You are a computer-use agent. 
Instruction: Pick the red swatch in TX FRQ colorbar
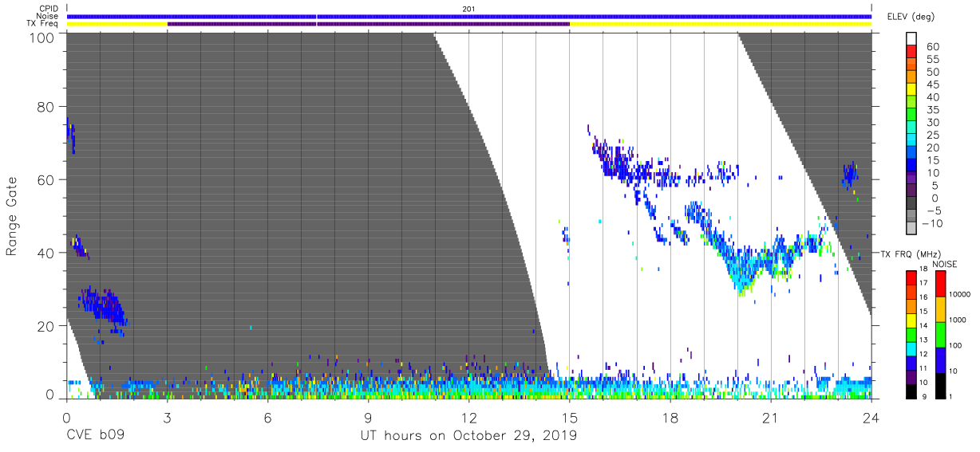pyautogui.click(x=911, y=277)
